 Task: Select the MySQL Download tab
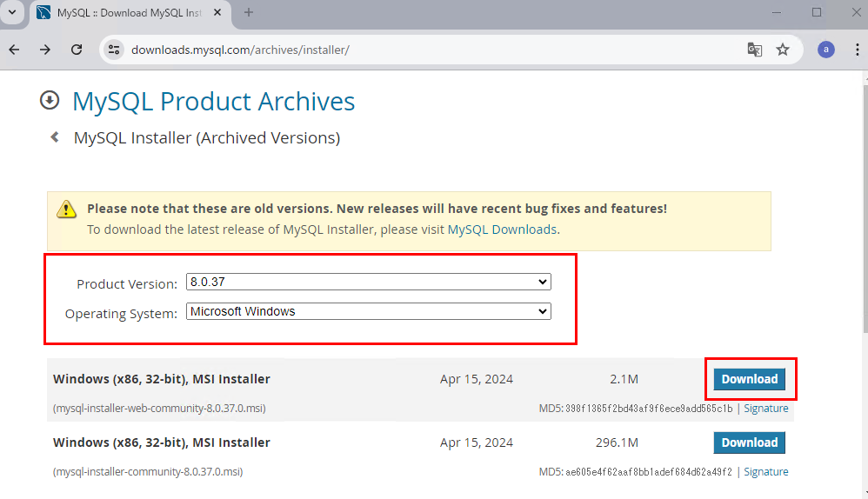pyautogui.click(x=130, y=13)
